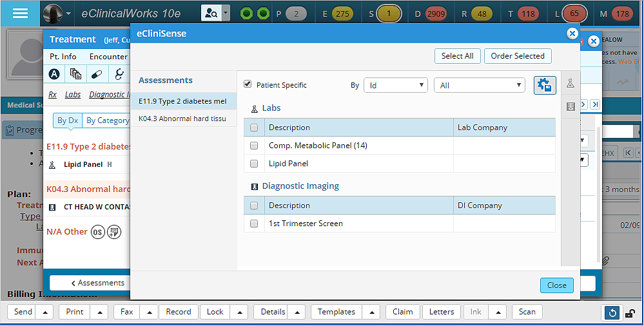
Task: Click the lab flask icon beside Lipid Panel in Treatment
Action: point(52,165)
